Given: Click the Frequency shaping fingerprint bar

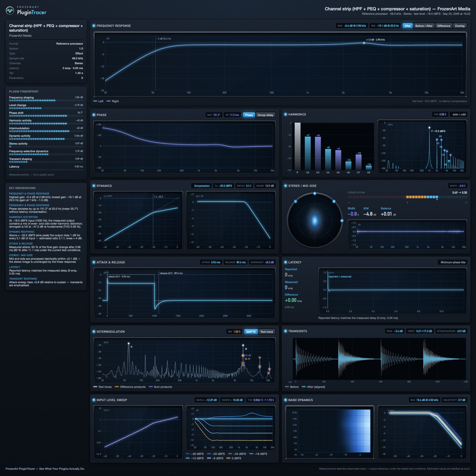Looking at the screenshot, I should pos(46,101).
